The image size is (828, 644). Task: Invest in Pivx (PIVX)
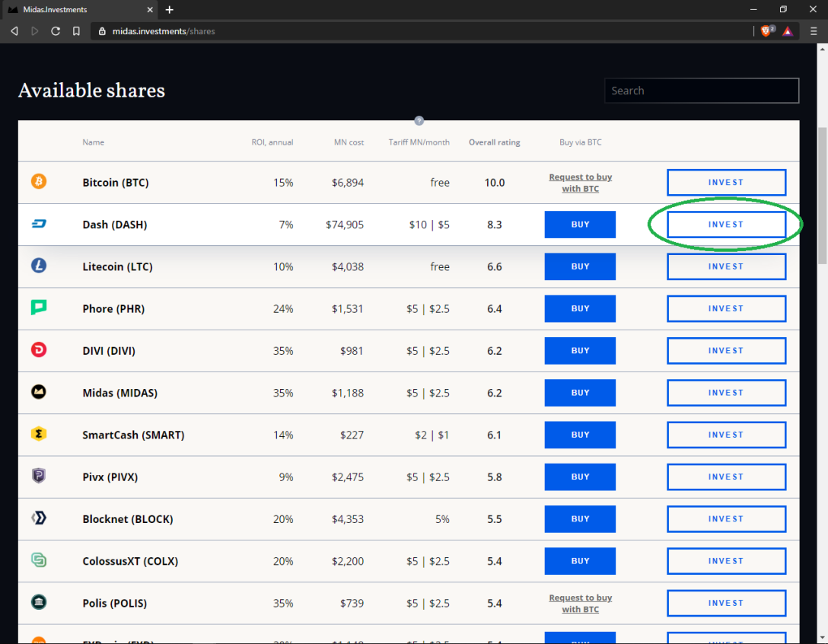point(726,477)
